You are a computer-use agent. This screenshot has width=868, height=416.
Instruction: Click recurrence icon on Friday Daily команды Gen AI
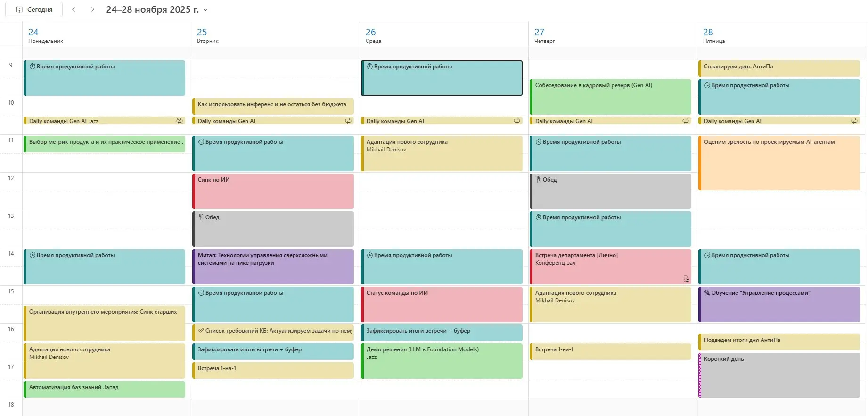click(854, 121)
